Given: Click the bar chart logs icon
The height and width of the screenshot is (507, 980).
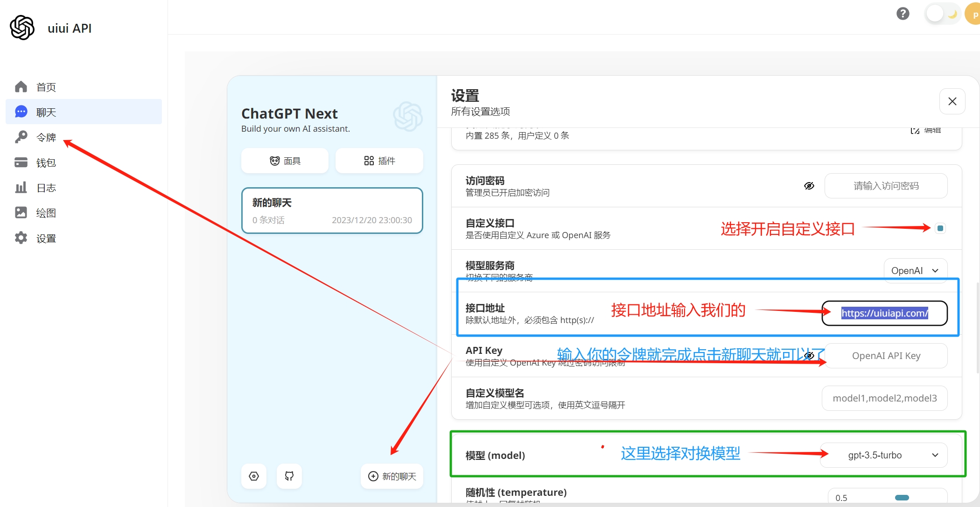Looking at the screenshot, I should (x=21, y=187).
